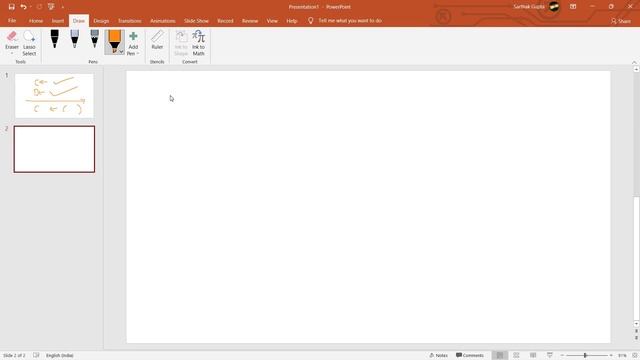Switch to Slide Sorter view
Screen dimensions: 640x360
tap(516, 356)
